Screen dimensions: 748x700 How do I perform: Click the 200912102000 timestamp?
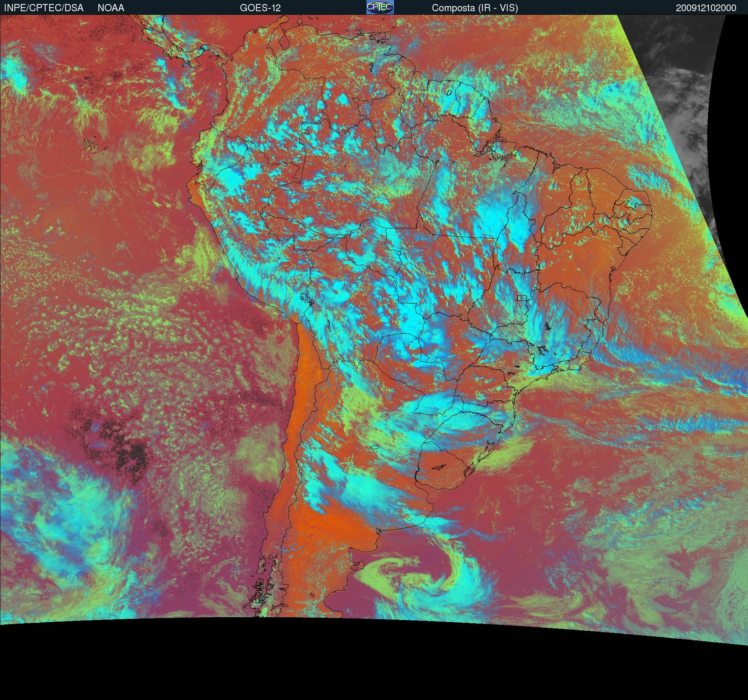point(706,8)
